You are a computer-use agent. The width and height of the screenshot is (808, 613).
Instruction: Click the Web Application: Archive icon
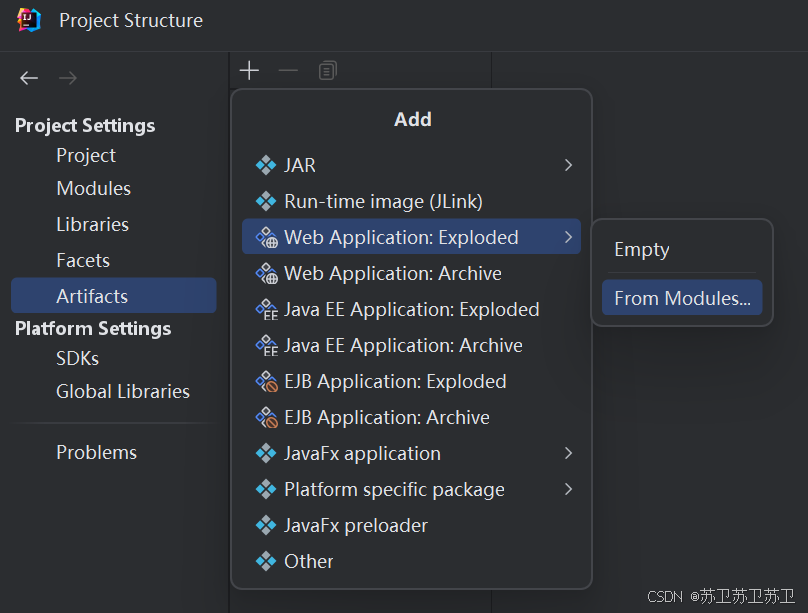tap(266, 273)
